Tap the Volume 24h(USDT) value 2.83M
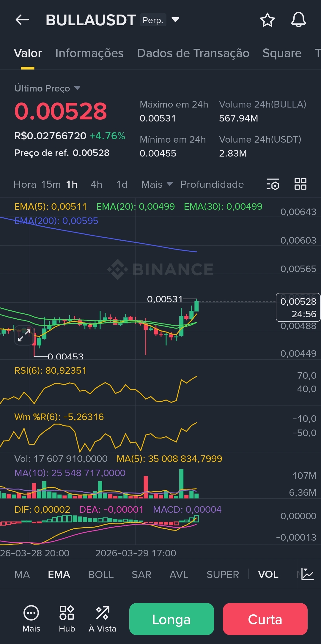This screenshot has height=644, width=321. (233, 153)
